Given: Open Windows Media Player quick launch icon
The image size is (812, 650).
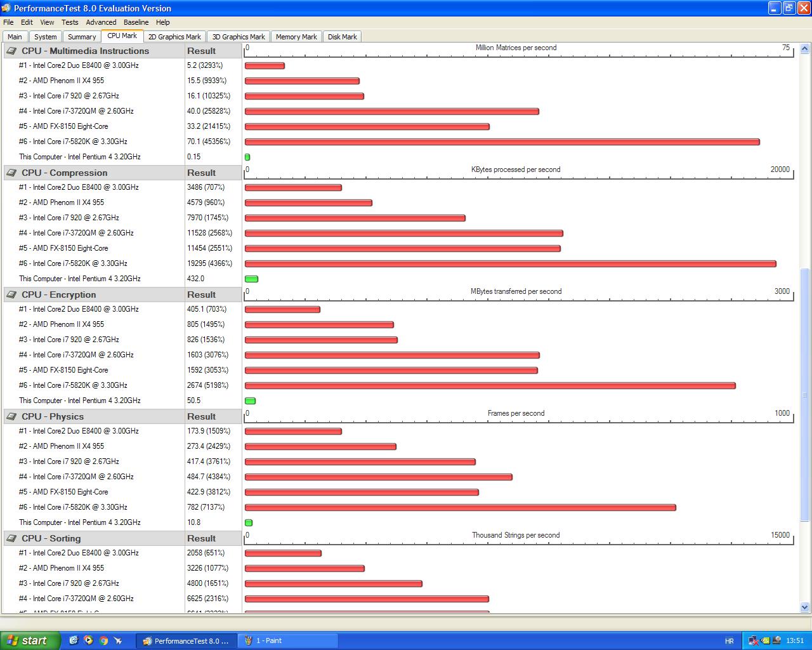Looking at the screenshot, I should [x=88, y=640].
